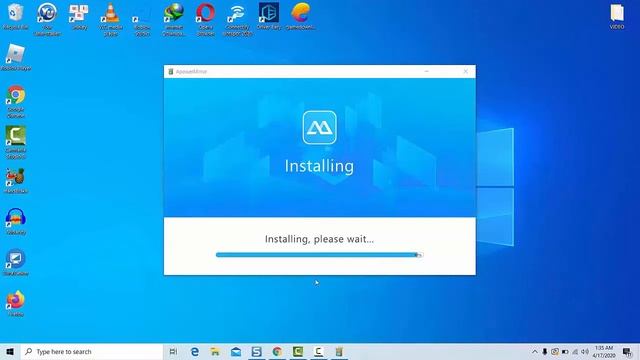This screenshot has width=640, height=360.
Task: Open the volume control tray icon
Action: pos(585,351)
